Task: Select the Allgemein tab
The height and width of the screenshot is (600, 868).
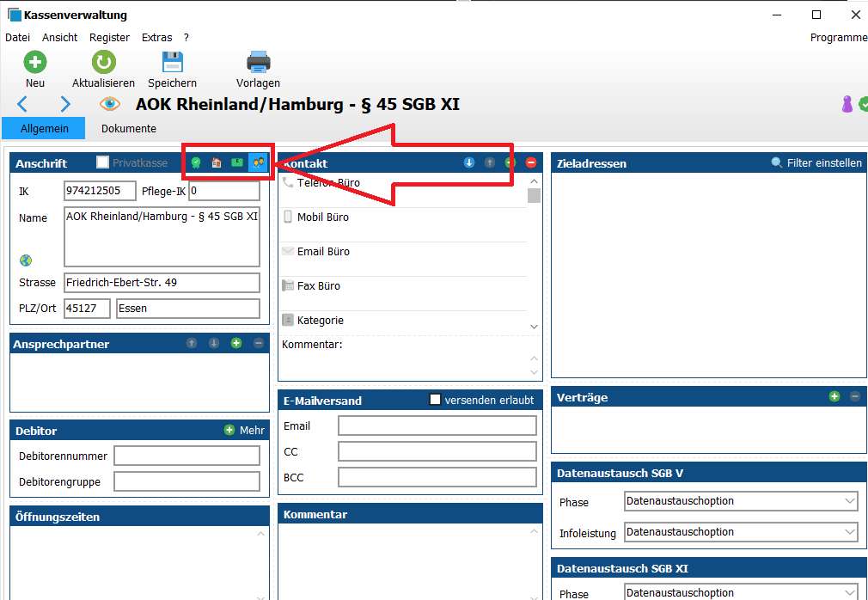Action: [x=44, y=128]
